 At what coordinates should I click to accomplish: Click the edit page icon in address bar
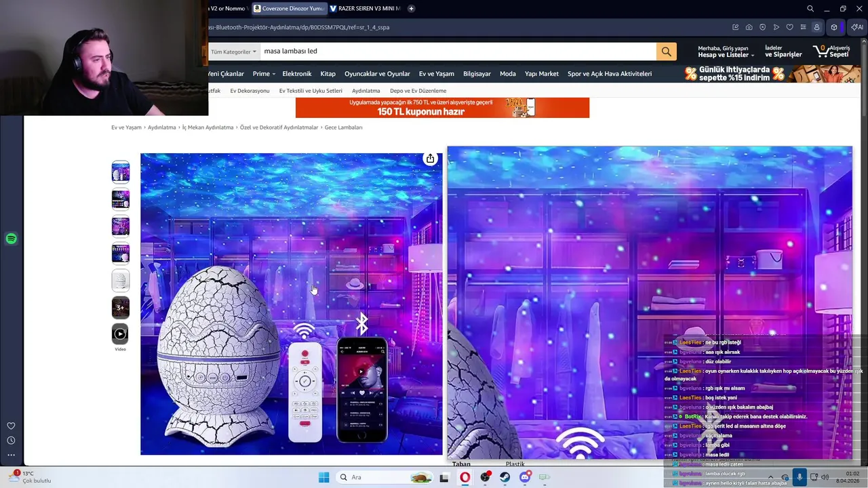[735, 27]
